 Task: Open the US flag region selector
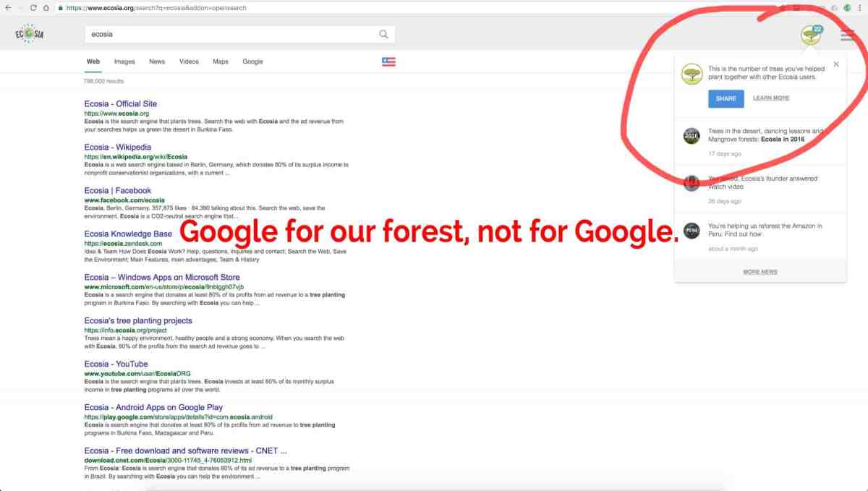point(388,61)
